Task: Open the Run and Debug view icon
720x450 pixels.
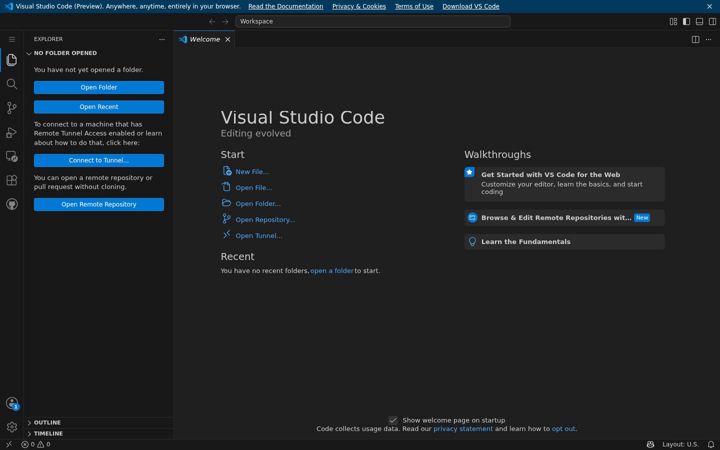Action: [x=12, y=132]
